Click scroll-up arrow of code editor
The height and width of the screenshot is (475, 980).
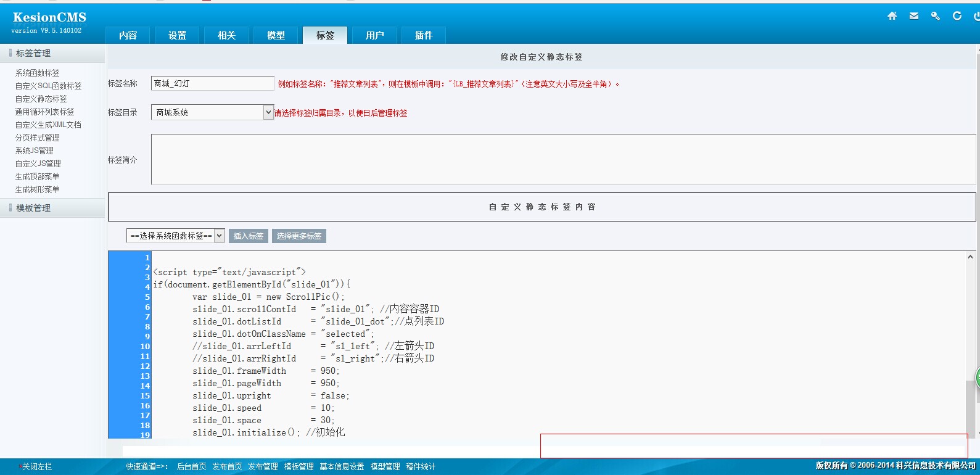point(970,257)
